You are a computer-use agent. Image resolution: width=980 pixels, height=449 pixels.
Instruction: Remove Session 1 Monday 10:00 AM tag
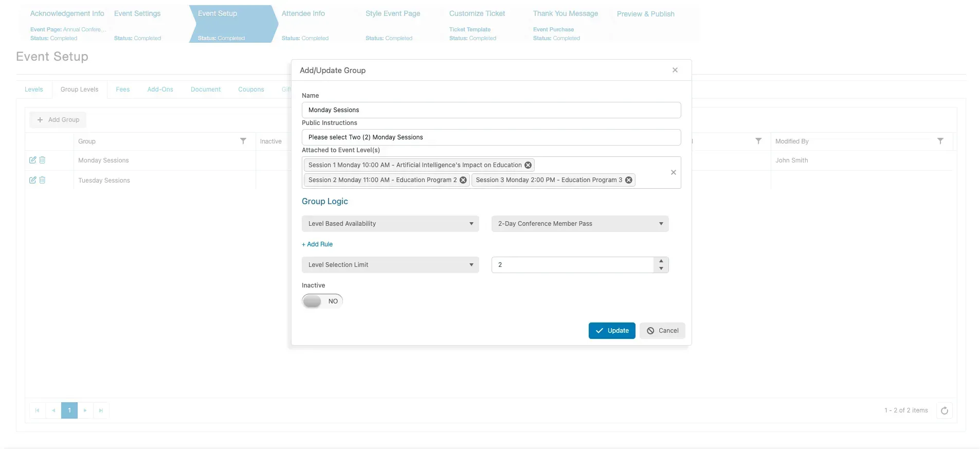click(x=528, y=165)
